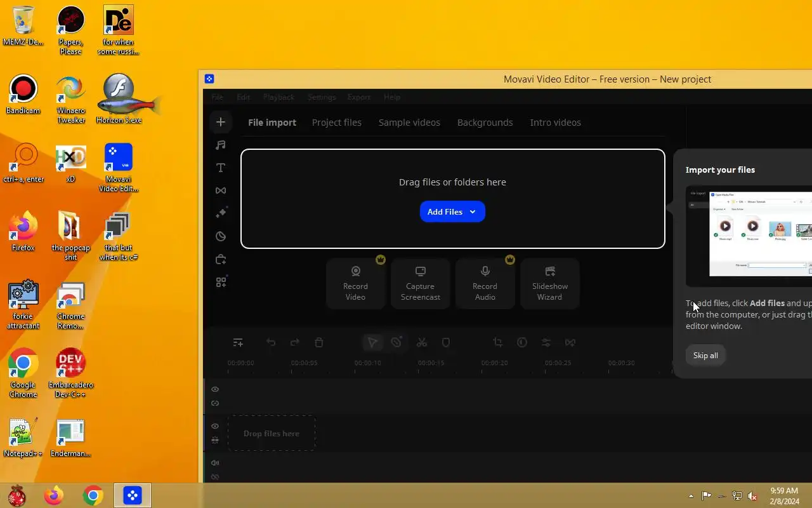Switch to the Project files tab

pos(337,123)
